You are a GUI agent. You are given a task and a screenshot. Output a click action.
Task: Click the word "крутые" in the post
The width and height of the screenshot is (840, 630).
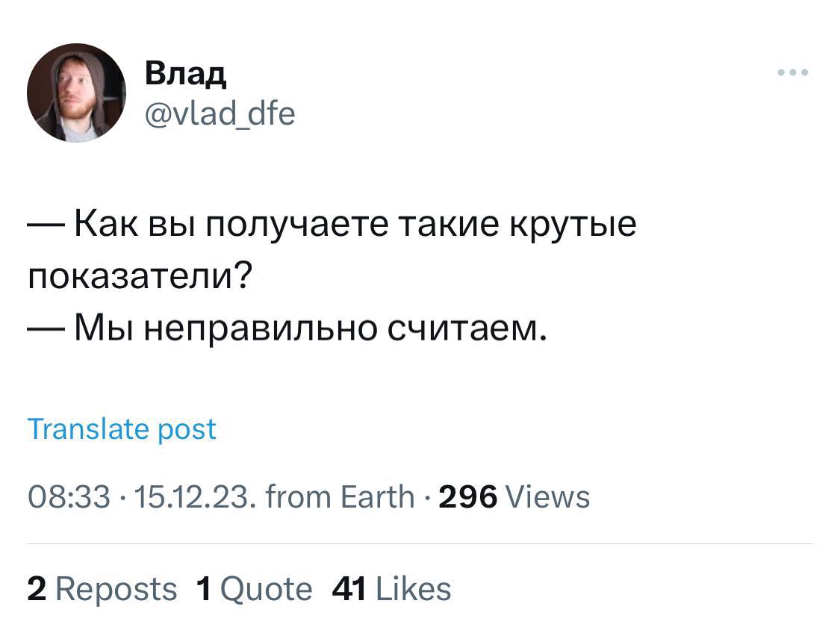click(572, 224)
